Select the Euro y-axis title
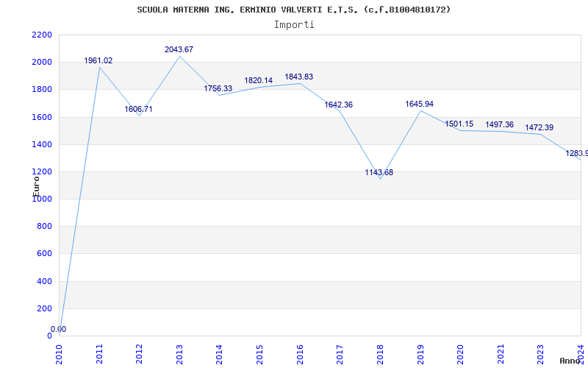The width and height of the screenshot is (588, 368). tap(36, 186)
